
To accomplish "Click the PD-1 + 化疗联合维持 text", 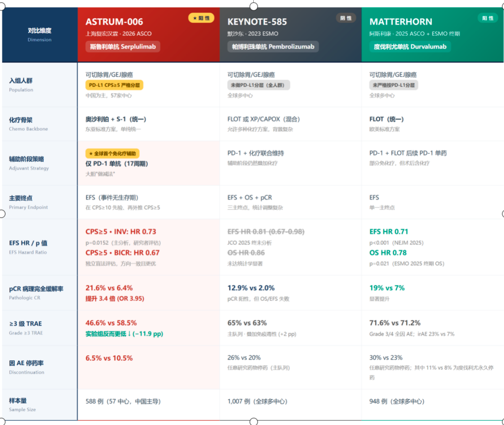I will (255, 153).
